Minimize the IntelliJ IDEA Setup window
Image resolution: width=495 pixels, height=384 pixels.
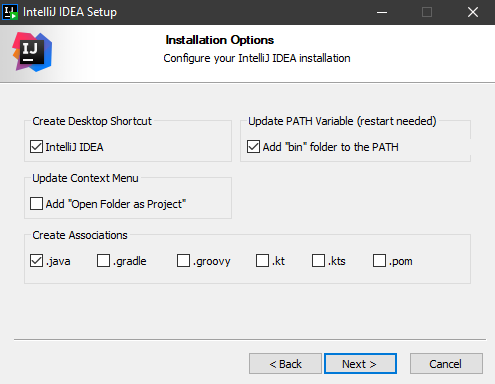coord(382,12)
